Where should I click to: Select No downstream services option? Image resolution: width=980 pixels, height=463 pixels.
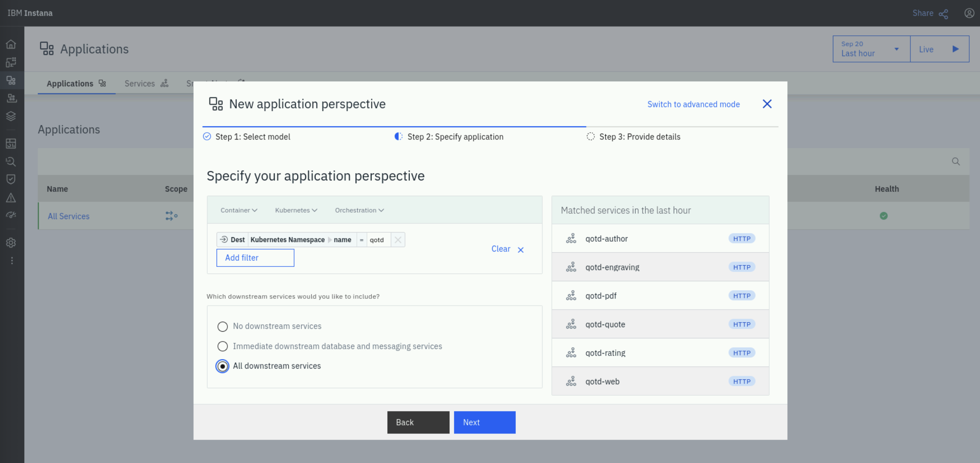point(223,327)
